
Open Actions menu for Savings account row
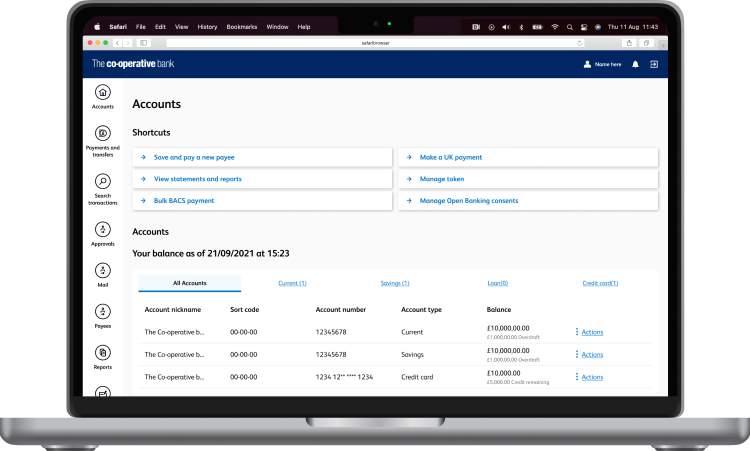click(589, 354)
